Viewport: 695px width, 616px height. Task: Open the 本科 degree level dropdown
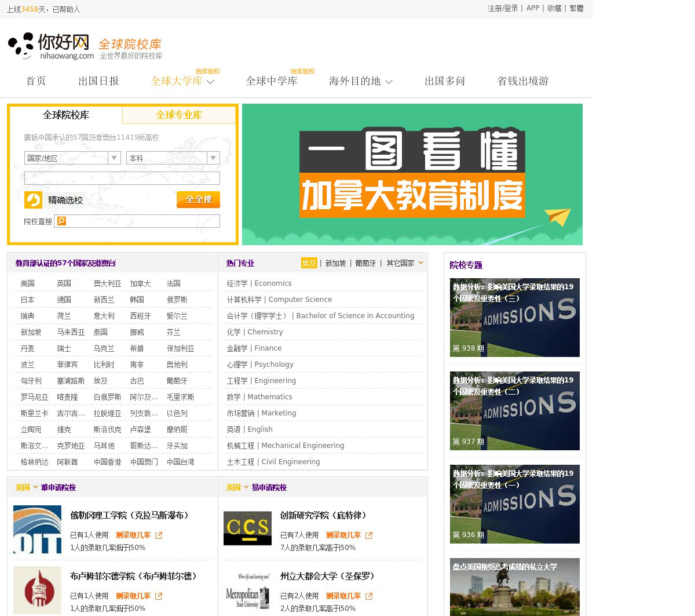pyautogui.click(x=213, y=158)
